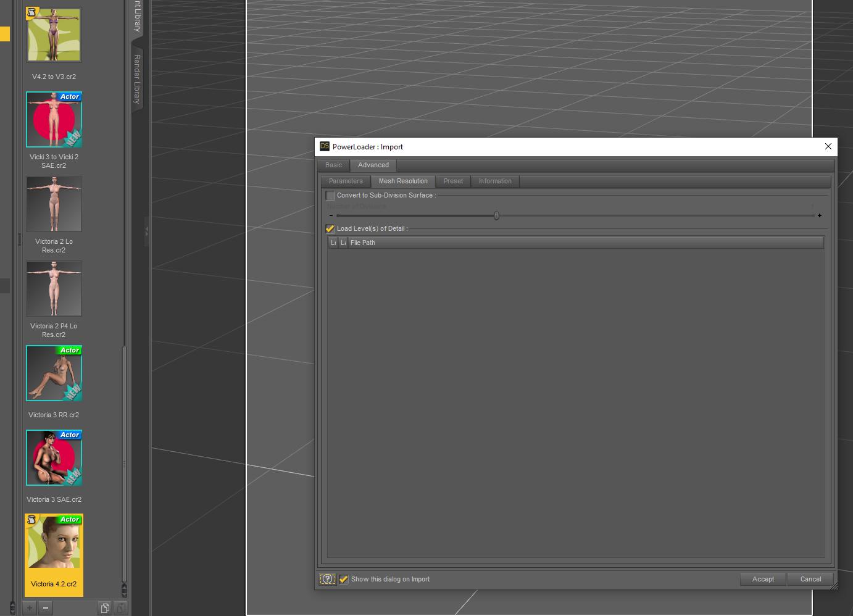Image resolution: width=853 pixels, height=616 pixels.
Task: Click the Number of Divisions slider handle
Action: click(496, 215)
